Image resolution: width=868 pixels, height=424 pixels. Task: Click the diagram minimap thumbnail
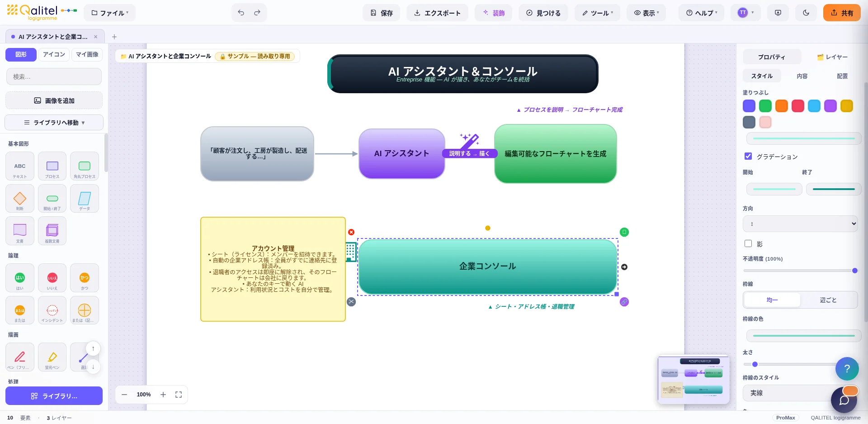click(693, 379)
